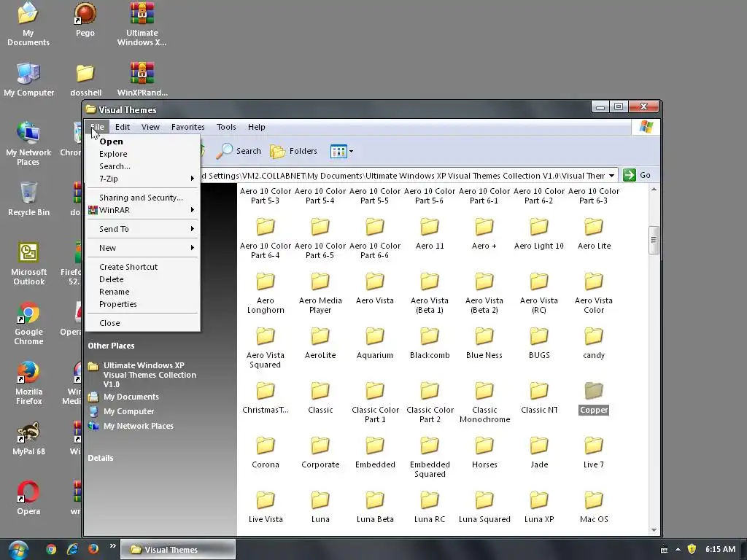The height and width of the screenshot is (560, 747).
Task: Select the highlighted Copper folder
Action: [594, 398]
